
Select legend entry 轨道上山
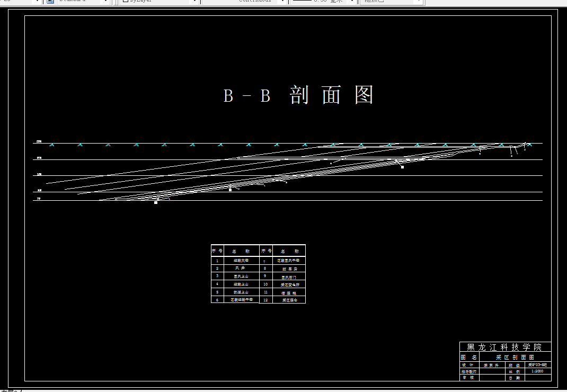241,292
